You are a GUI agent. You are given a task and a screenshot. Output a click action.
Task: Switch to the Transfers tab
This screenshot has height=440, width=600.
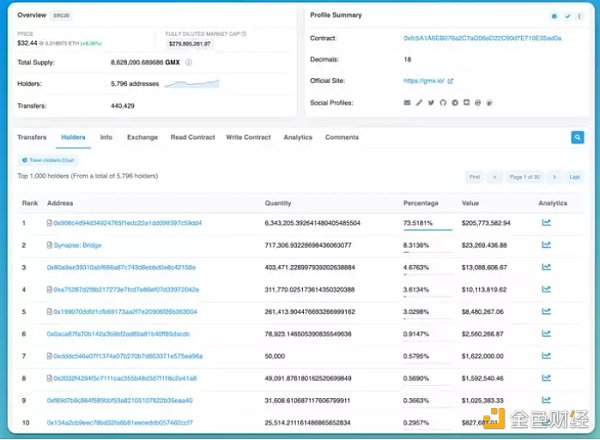click(x=32, y=137)
